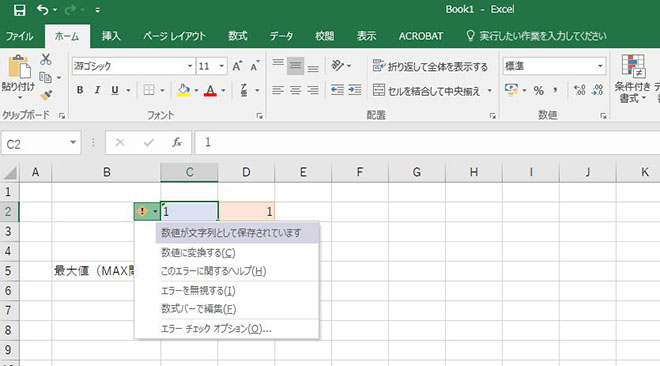
Task: Choose このエラーに関するヘルプ(H)
Action: (x=213, y=271)
